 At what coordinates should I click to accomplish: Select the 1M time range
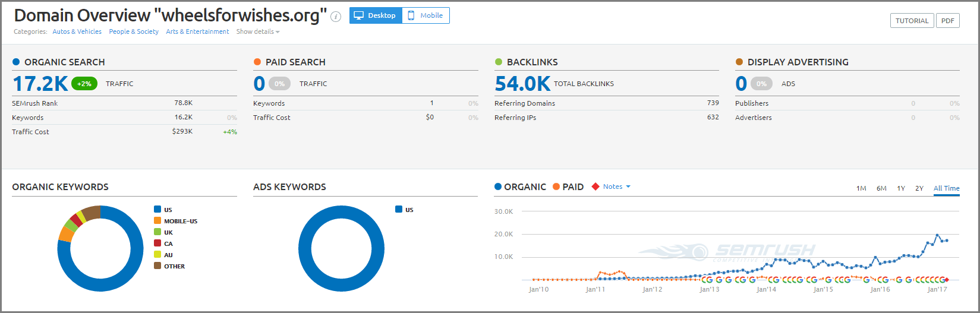[861, 188]
